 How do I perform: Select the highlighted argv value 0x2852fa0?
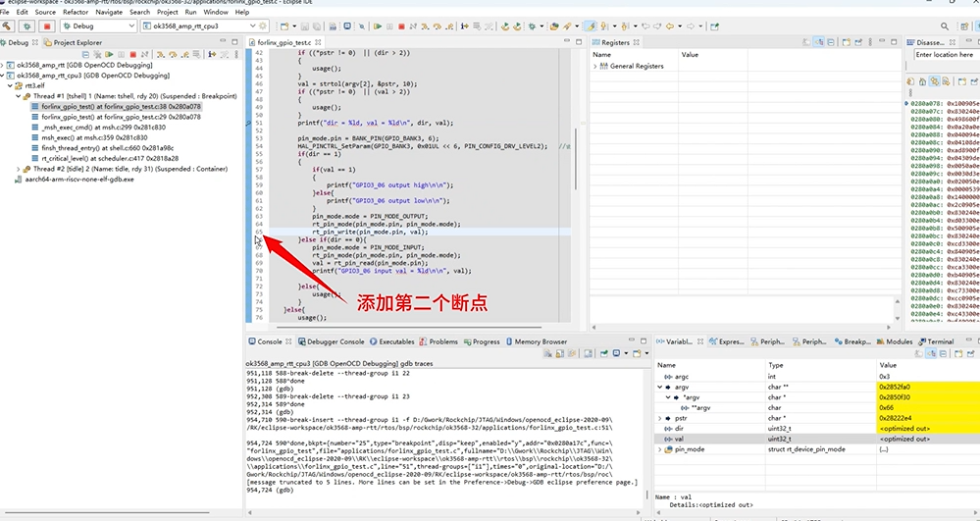click(x=897, y=387)
